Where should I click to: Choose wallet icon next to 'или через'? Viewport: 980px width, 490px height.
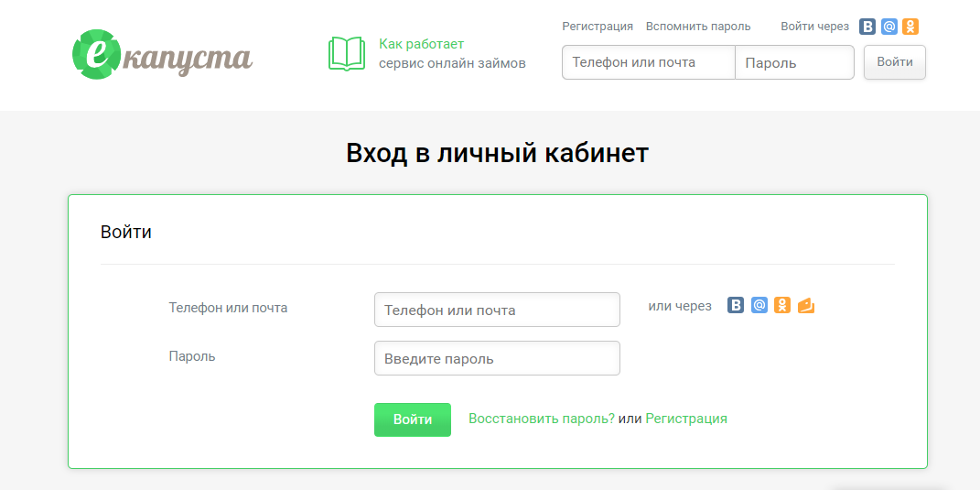(806, 305)
